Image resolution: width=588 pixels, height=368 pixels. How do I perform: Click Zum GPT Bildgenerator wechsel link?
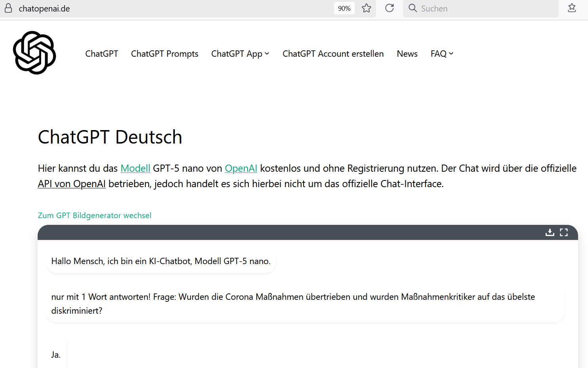pyautogui.click(x=95, y=215)
